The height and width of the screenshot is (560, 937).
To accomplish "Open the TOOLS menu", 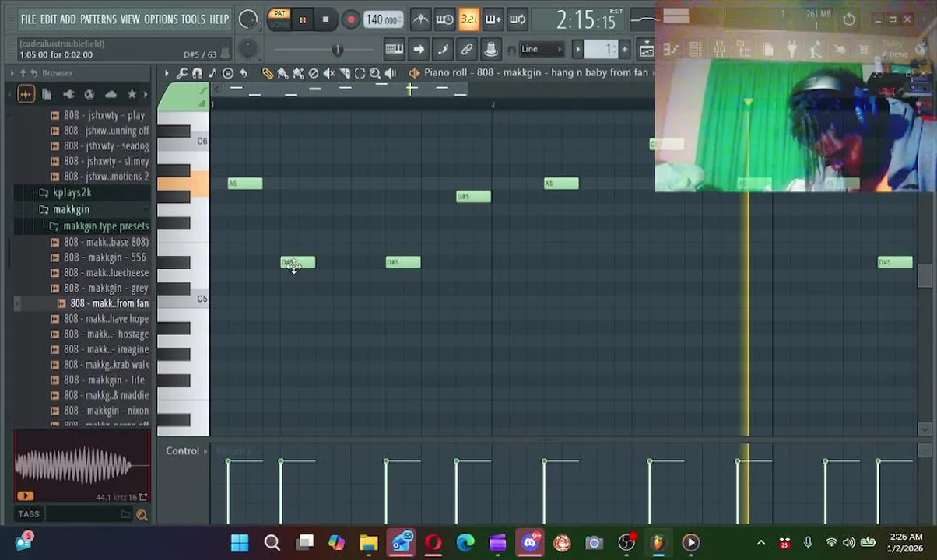I will [x=193, y=19].
